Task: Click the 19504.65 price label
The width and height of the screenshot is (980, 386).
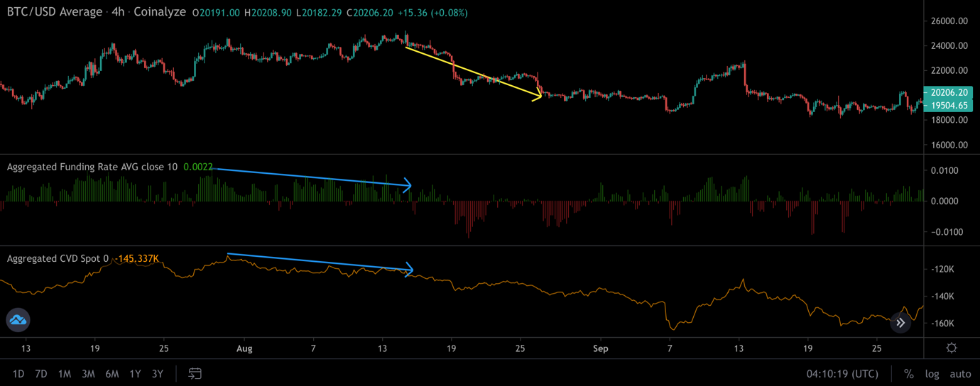Action: 948,105
